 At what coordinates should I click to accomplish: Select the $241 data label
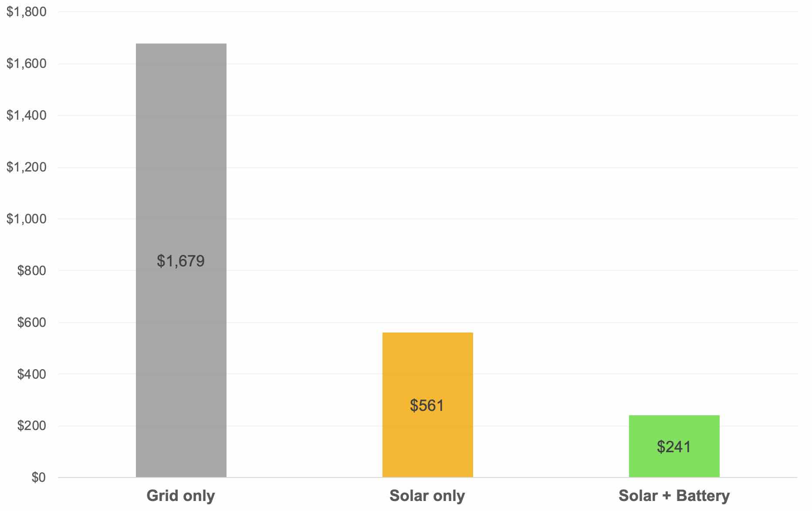click(673, 447)
